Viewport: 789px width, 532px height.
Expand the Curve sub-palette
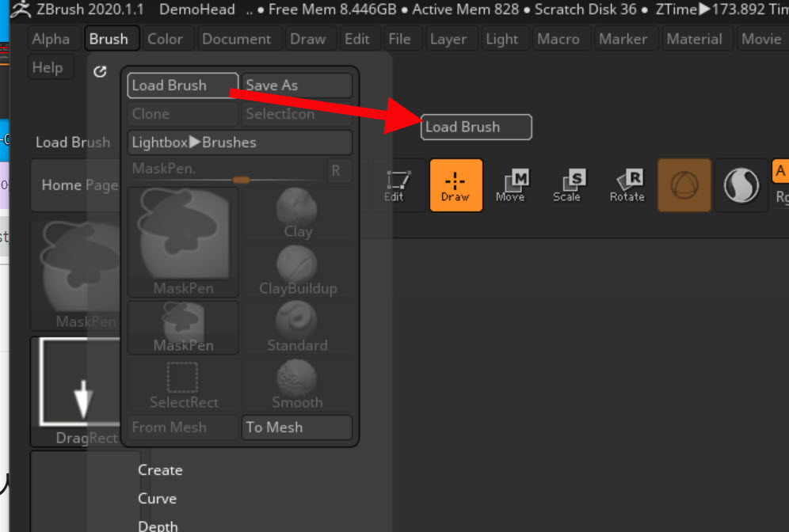pyautogui.click(x=157, y=499)
